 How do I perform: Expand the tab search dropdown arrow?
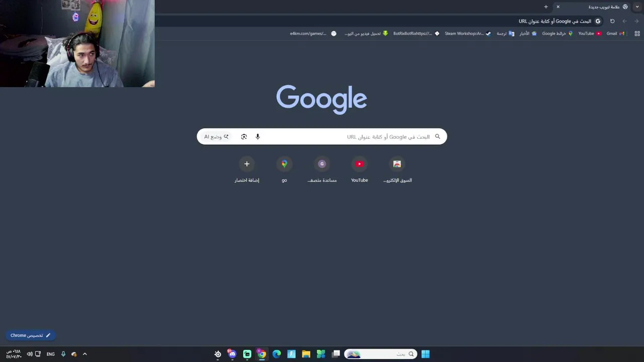click(x=637, y=7)
